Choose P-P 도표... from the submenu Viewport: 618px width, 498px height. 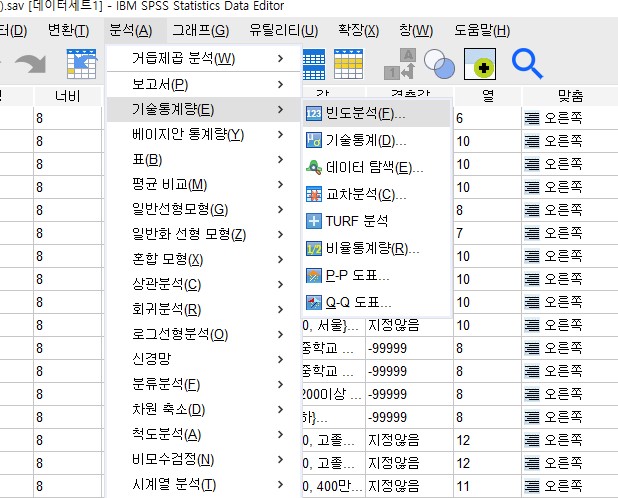point(376,275)
